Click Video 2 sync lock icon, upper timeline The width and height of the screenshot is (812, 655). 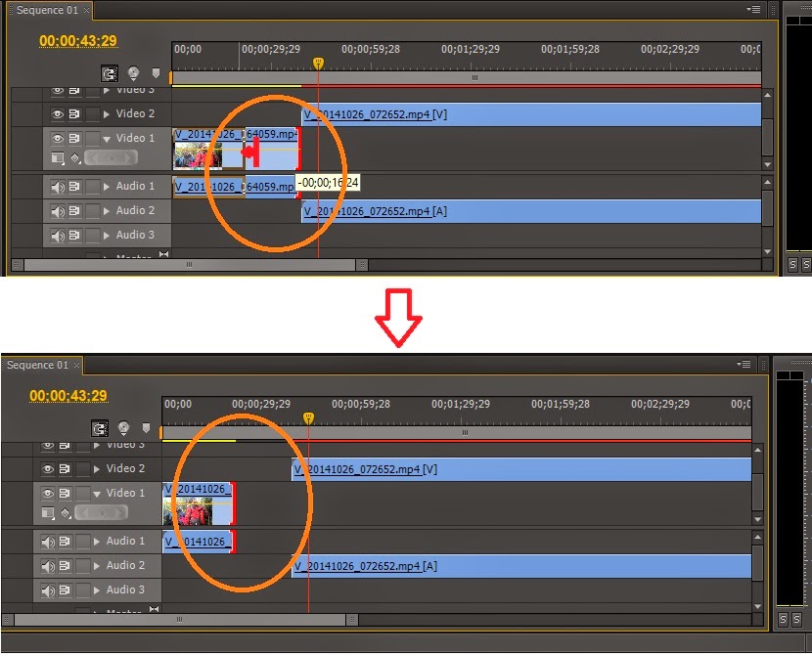click(x=73, y=114)
